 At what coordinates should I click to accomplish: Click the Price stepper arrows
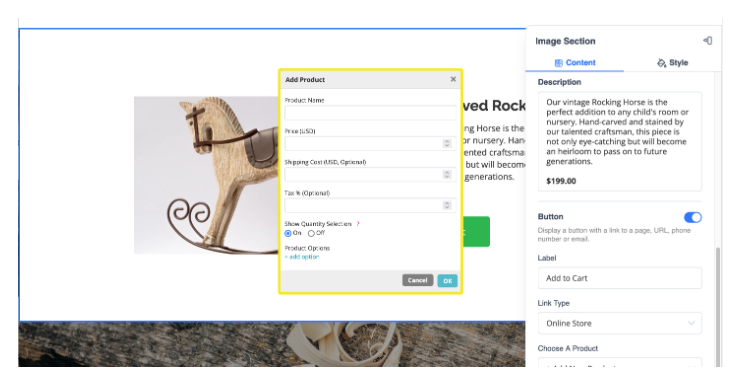[447, 143]
